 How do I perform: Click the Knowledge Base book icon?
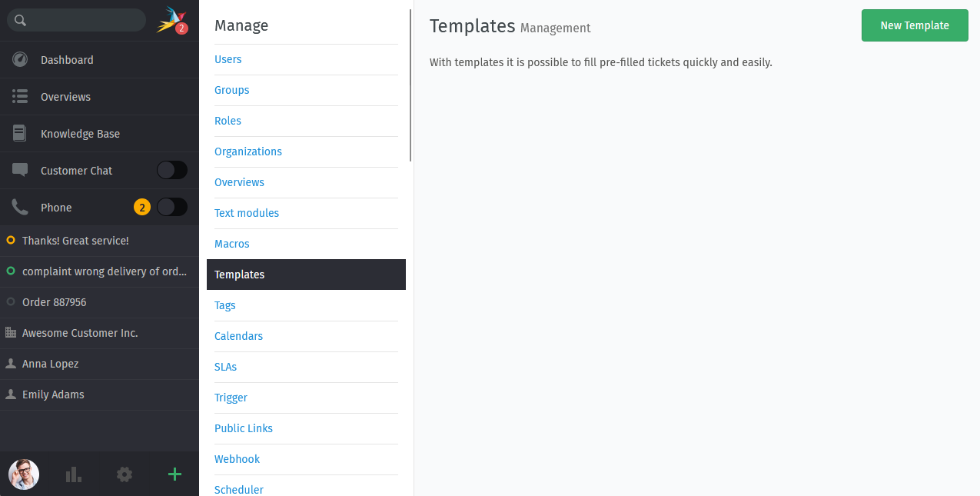pos(20,134)
